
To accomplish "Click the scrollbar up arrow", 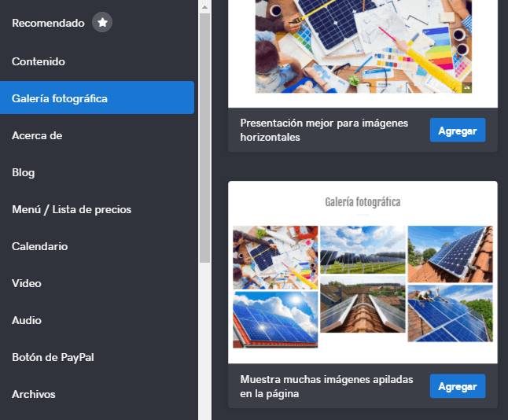I will click(x=204, y=7).
